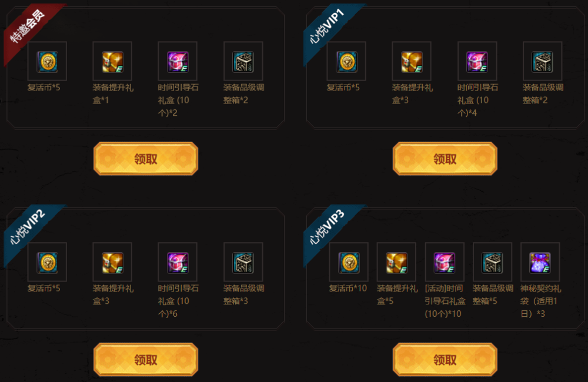Image resolution: width=588 pixels, height=382 pixels.
Task: Click 装备提升礼盒 icon in 特邀会员 panel
Action: [112, 62]
